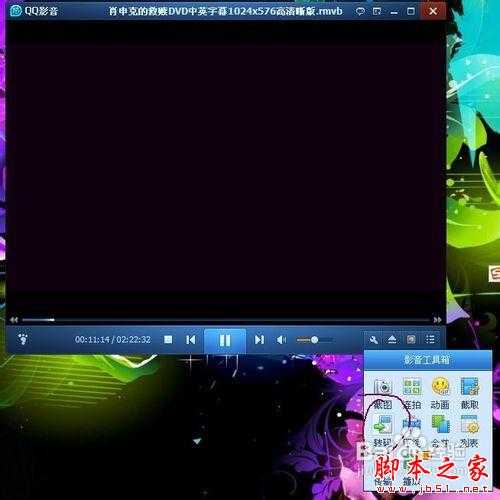500x500 pixels.
Task: Open the toolbox wrench icon
Action: pyautogui.click(x=373, y=340)
